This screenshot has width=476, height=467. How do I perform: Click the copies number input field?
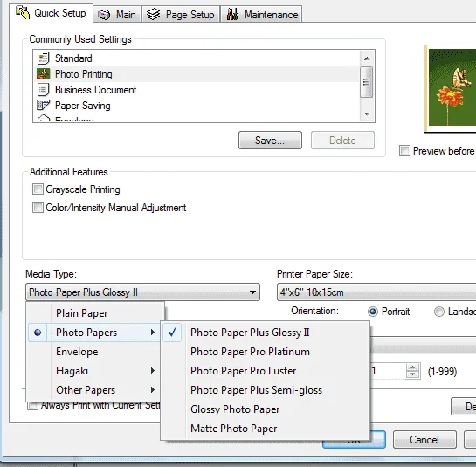coord(388,371)
